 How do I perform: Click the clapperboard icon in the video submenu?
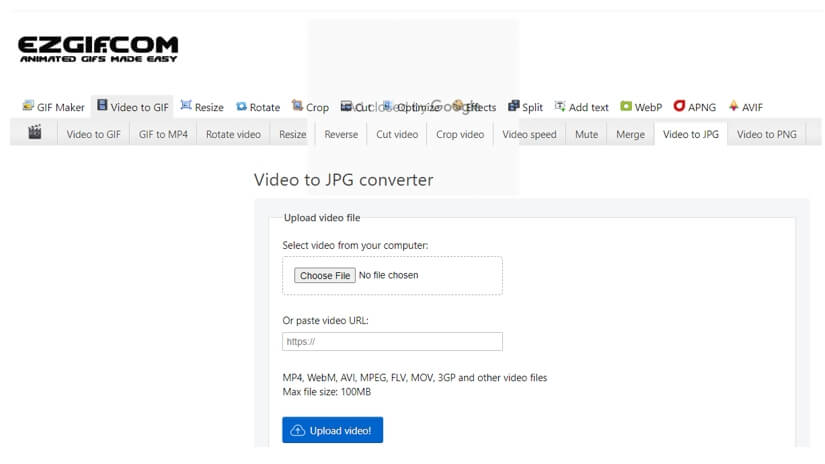click(x=35, y=132)
